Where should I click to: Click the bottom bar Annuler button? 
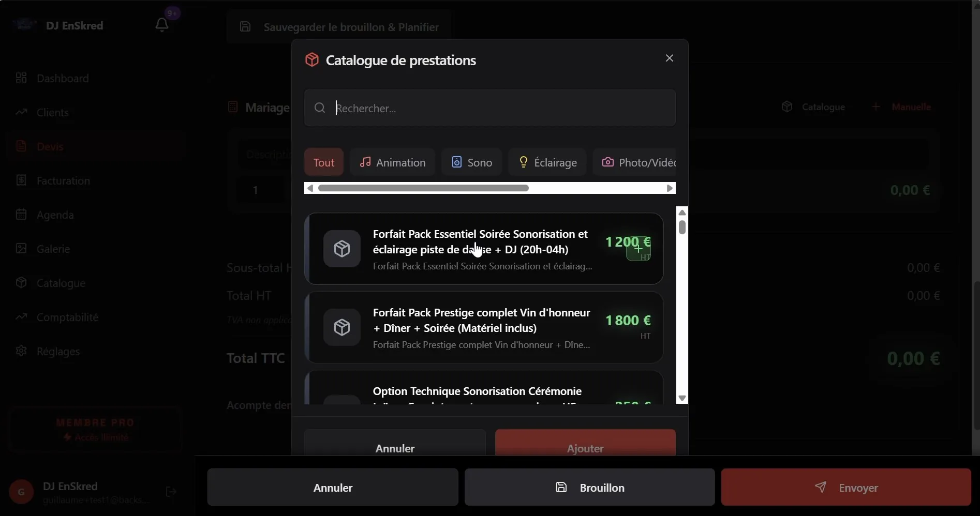333,487
